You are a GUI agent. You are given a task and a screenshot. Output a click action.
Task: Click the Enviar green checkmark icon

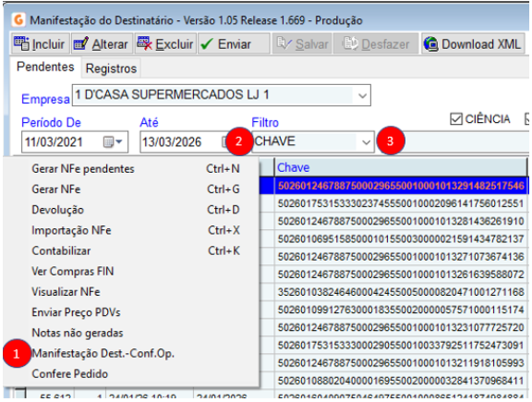click(207, 43)
